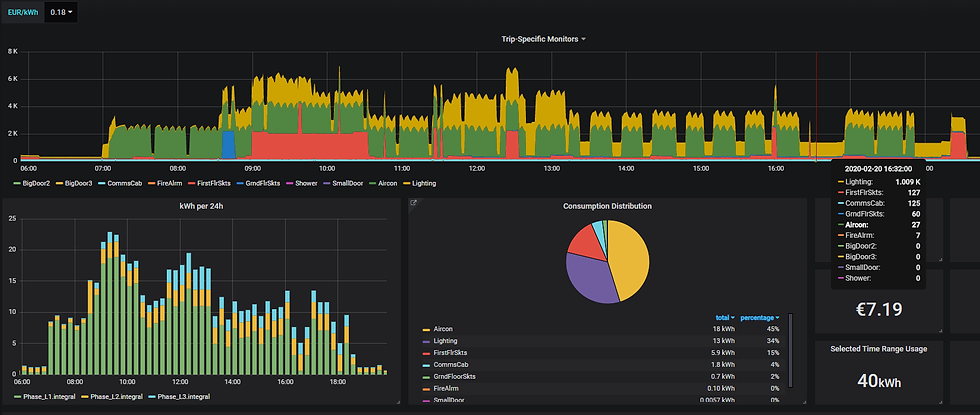
Task: Click the Phase_L1.integral legend color icon
Action: tap(17, 397)
